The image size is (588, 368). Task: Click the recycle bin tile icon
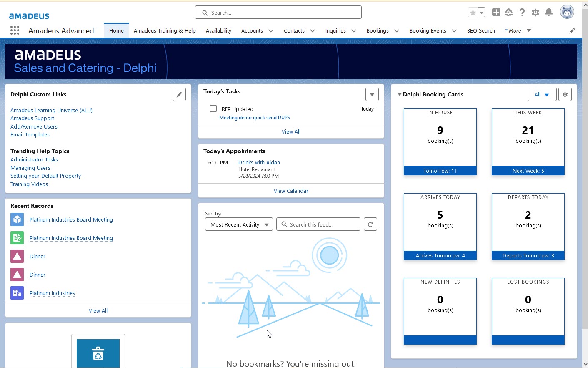[98, 353]
